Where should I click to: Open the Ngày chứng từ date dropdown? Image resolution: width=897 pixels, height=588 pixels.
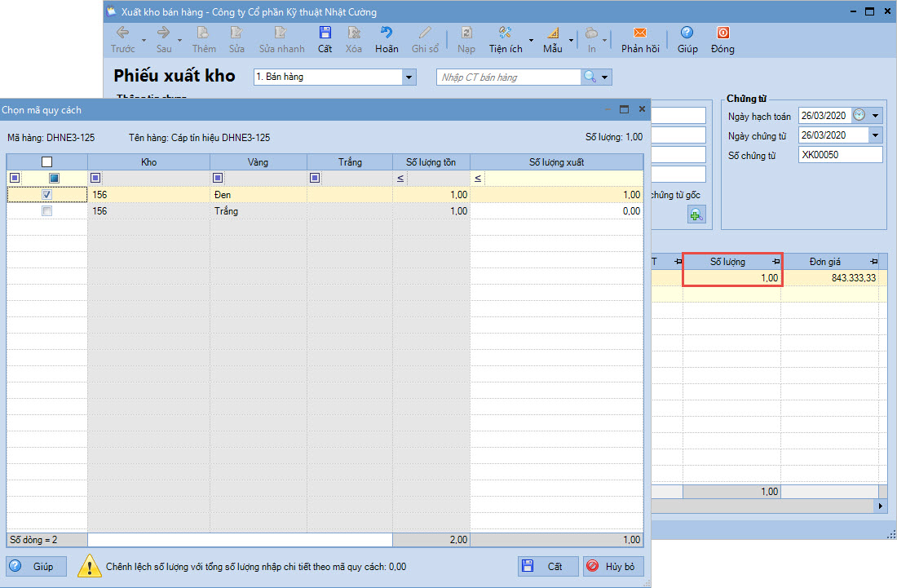(876, 135)
